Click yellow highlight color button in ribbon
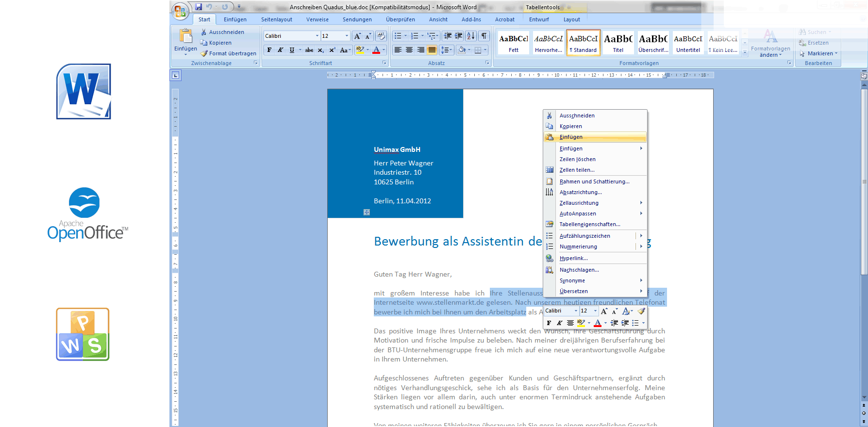 [360, 50]
